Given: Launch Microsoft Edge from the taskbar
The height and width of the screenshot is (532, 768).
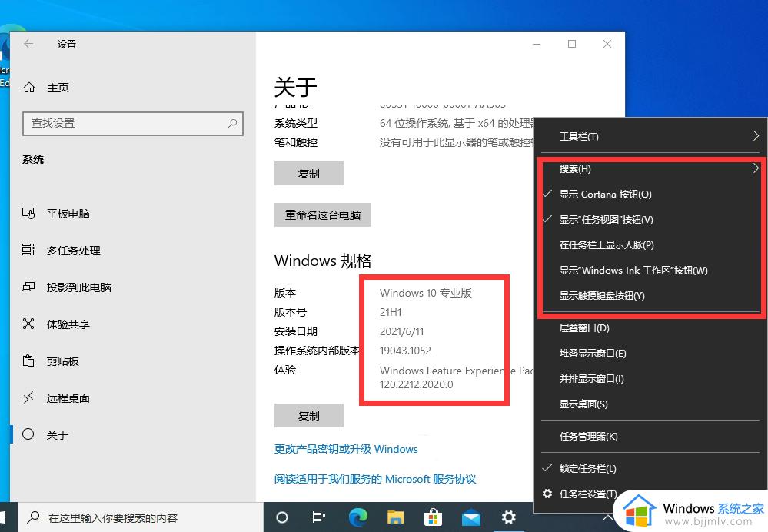Looking at the screenshot, I should tap(358, 517).
